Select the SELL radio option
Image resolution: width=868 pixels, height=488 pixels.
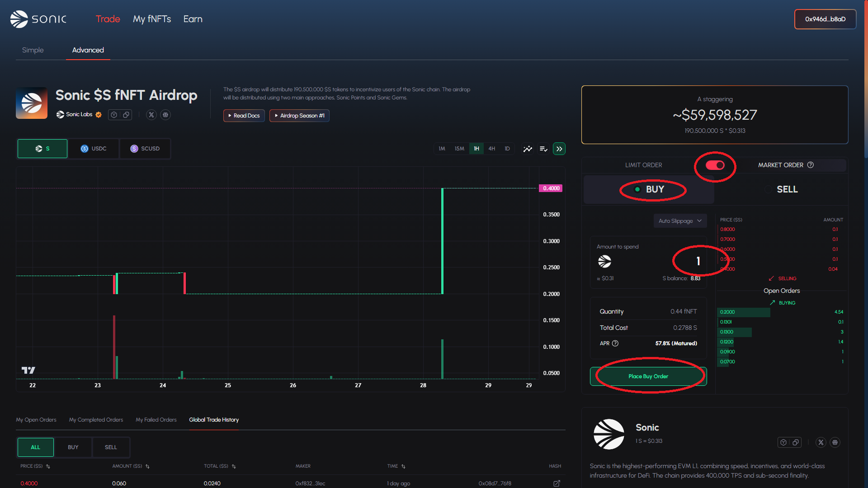tap(768, 189)
